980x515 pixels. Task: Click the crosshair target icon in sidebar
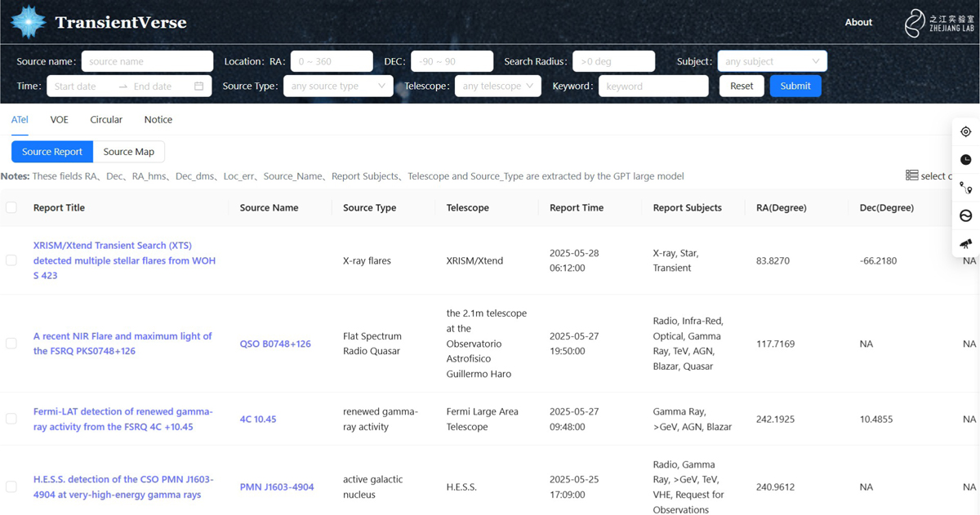[x=965, y=132]
